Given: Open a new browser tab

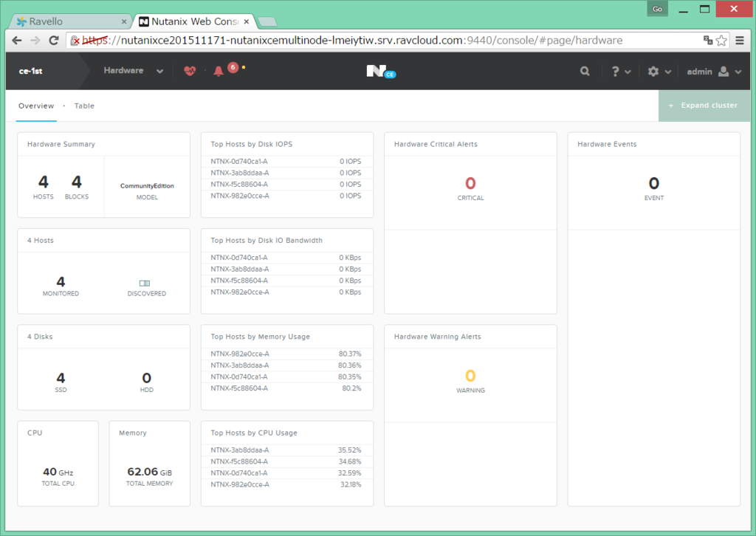Looking at the screenshot, I should [267, 21].
